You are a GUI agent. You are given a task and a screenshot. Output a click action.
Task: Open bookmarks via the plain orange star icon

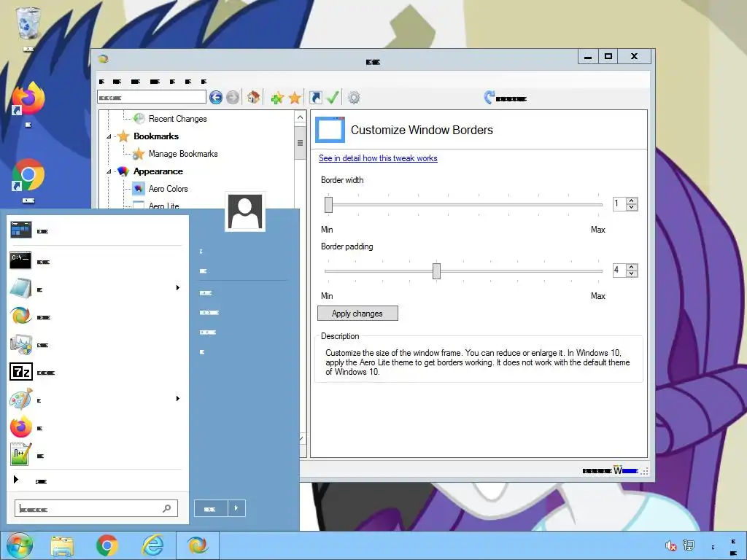coord(295,98)
